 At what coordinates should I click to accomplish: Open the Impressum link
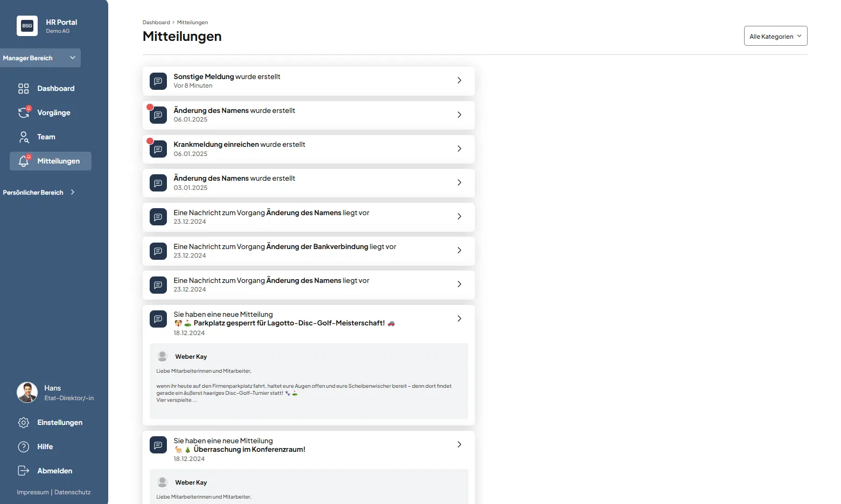pos(32,492)
